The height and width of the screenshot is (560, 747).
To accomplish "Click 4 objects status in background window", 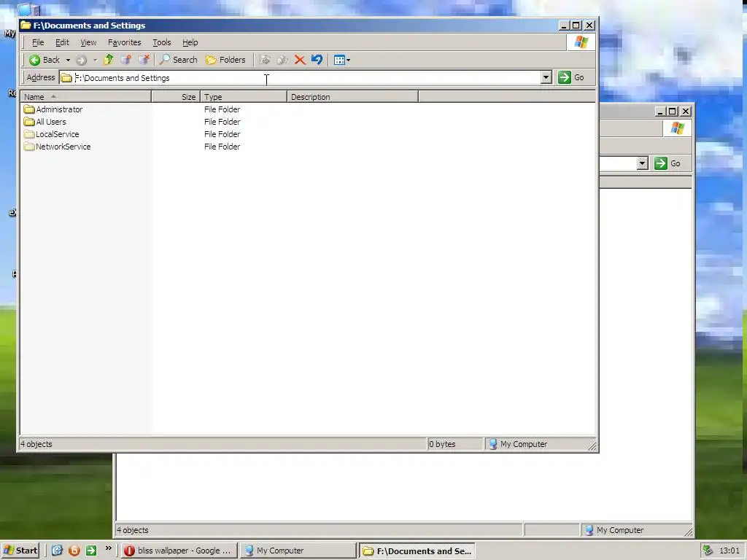I will pyautogui.click(x=133, y=530).
